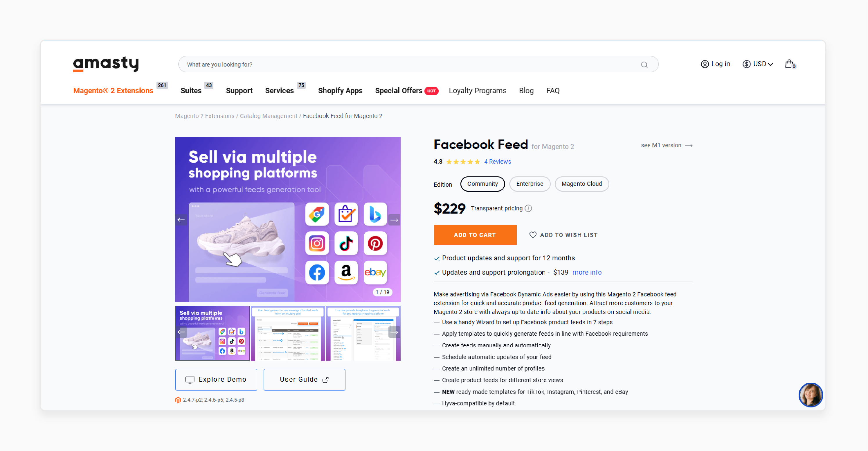Click the cart icon in the header
Screen dimensions: 868x451
790,64
